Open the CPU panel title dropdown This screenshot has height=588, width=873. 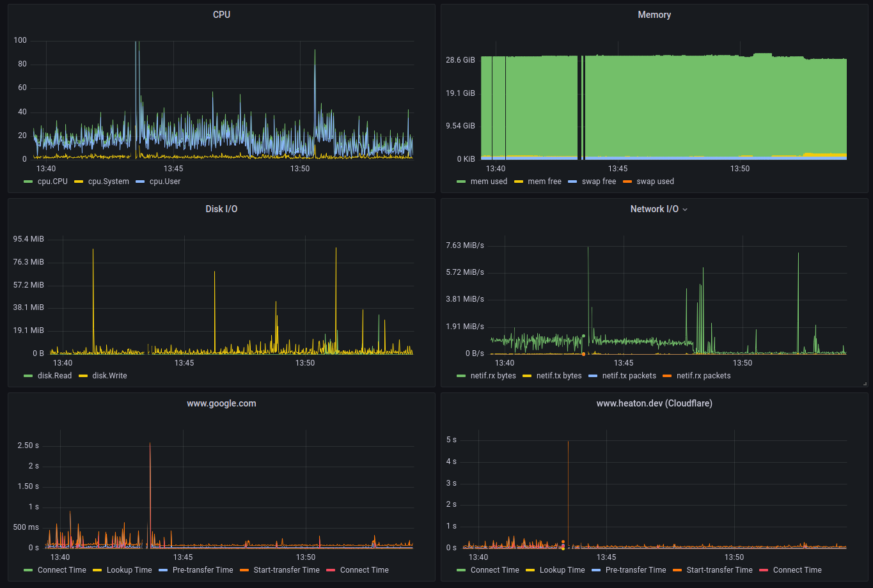point(221,15)
